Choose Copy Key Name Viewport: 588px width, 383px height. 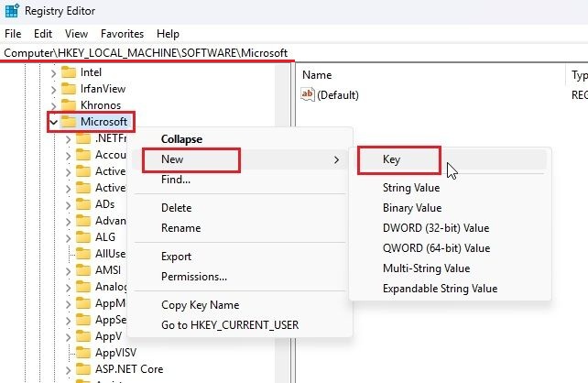click(x=240, y=305)
